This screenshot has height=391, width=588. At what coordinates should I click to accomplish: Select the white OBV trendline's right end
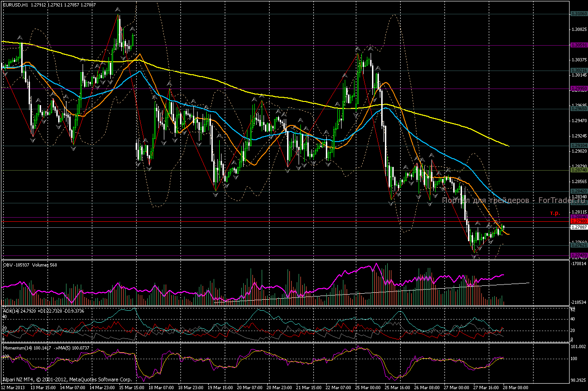pos(528,283)
